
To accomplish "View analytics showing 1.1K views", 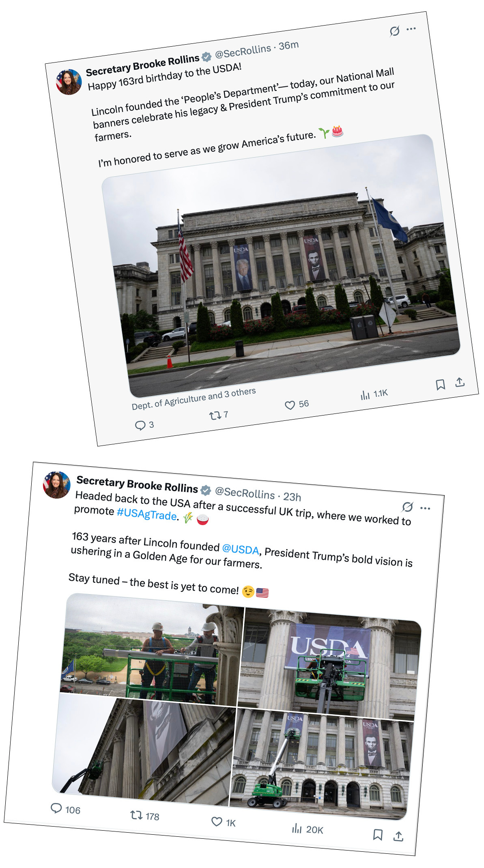I will pos(365,395).
